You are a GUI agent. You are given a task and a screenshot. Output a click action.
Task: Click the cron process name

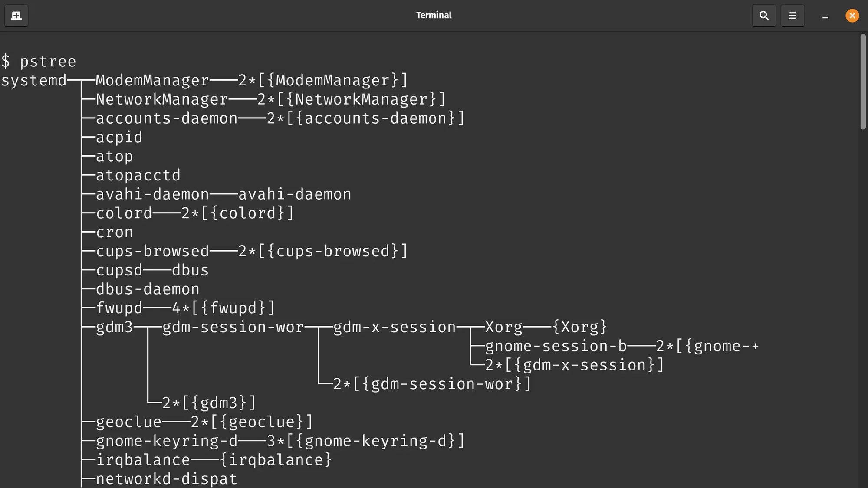[x=114, y=232]
